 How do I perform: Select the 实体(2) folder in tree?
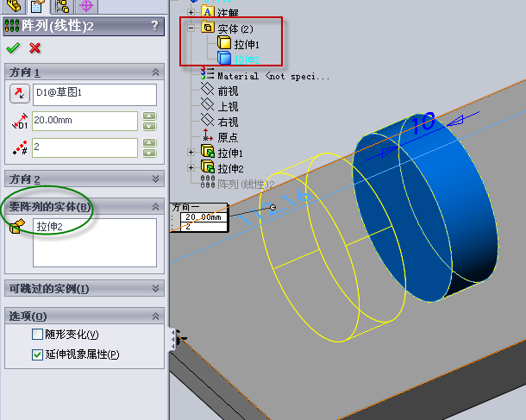(235, 28)
